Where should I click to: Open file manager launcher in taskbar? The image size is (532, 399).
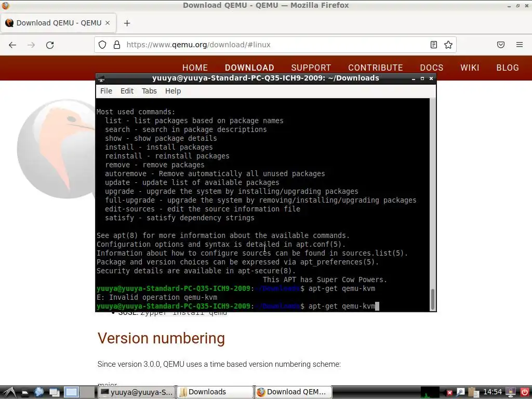click(25, 393)
